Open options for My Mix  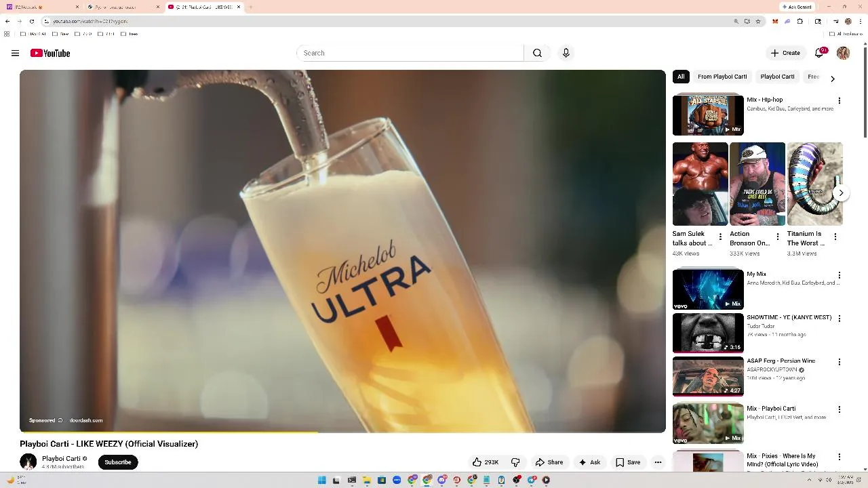coord(840,275)
